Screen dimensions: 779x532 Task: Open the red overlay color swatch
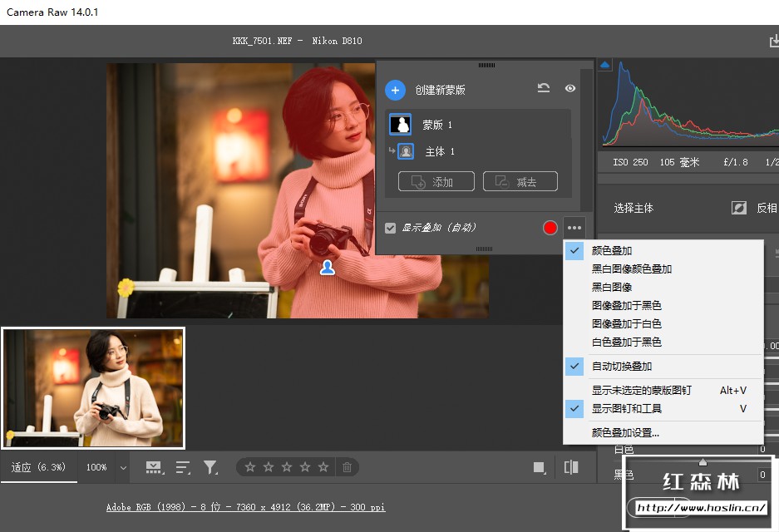[550, 228]
